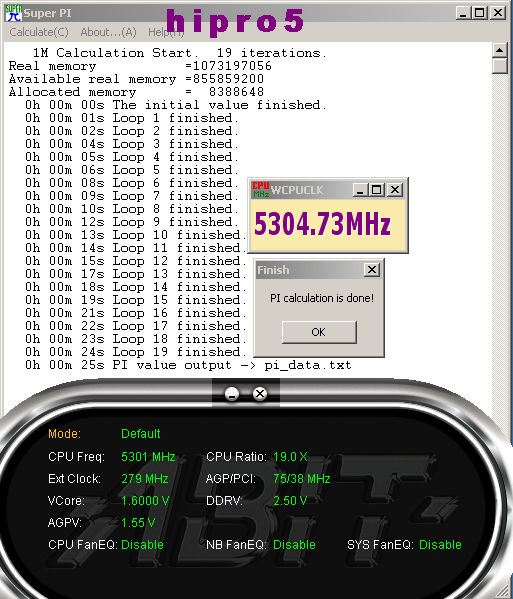Click the 'Allocated memory' line
The height and width of the screenshot is (599, 513).
[x=136, y=92]
